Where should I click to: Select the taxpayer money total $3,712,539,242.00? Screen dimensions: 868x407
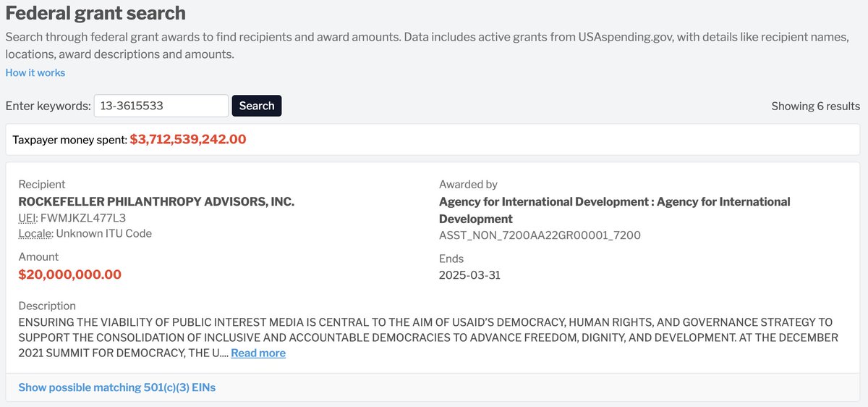click(x=188, y=139)
